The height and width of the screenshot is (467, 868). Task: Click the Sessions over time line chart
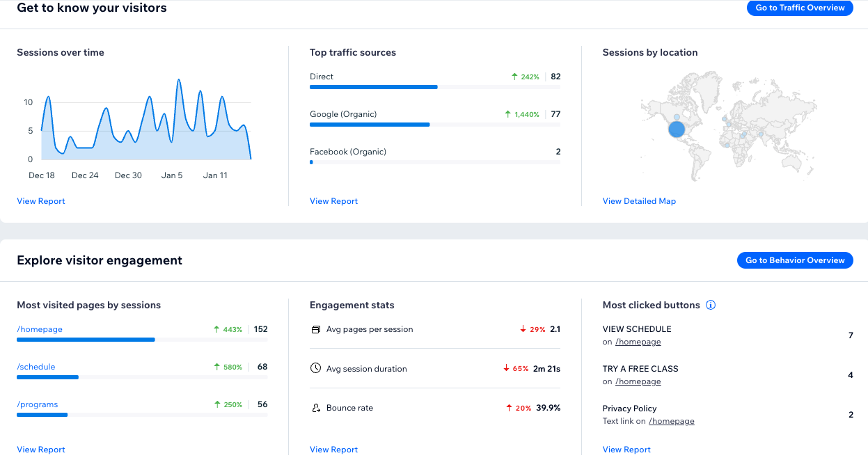[x=146, y=120]
